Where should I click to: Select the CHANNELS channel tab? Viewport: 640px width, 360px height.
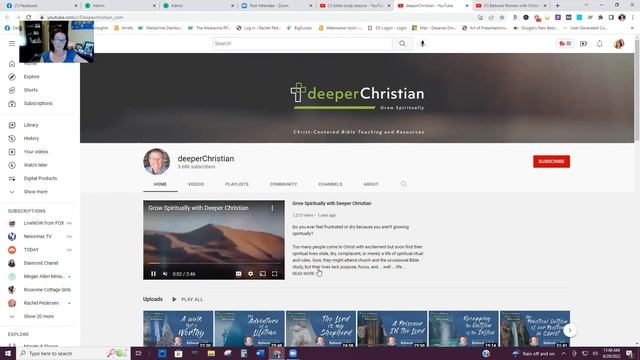[330, 184]
